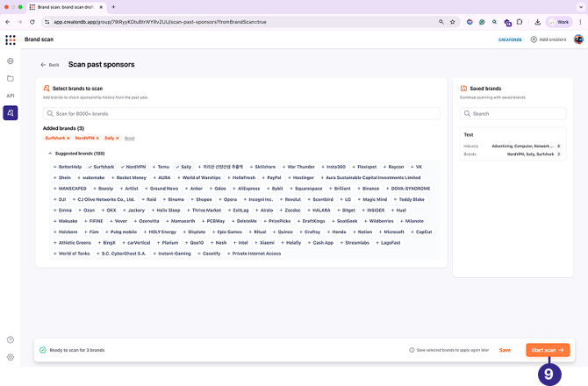This screenshot has width=588, height=386.
Task: Open the API item in the sidebar
Action: [x=11, y=96]
